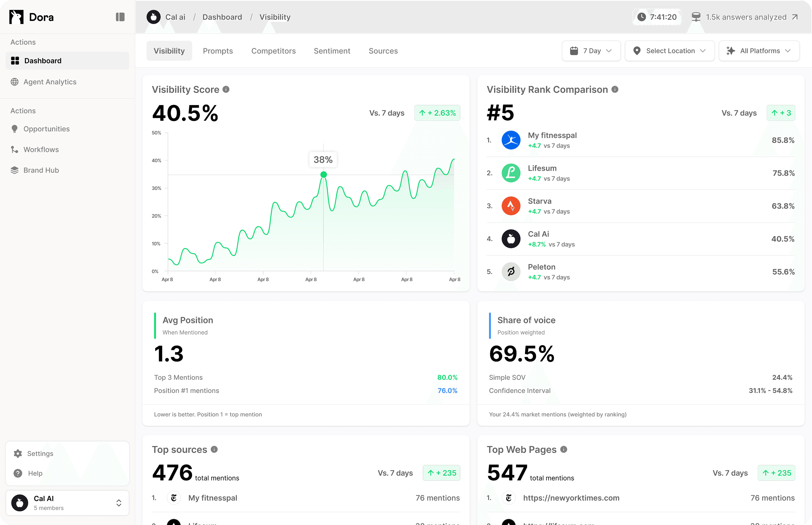This screenshot has width=812, height=525.
Task: Open https://newyorktimes.com link
Action: [x=571, y=498]
